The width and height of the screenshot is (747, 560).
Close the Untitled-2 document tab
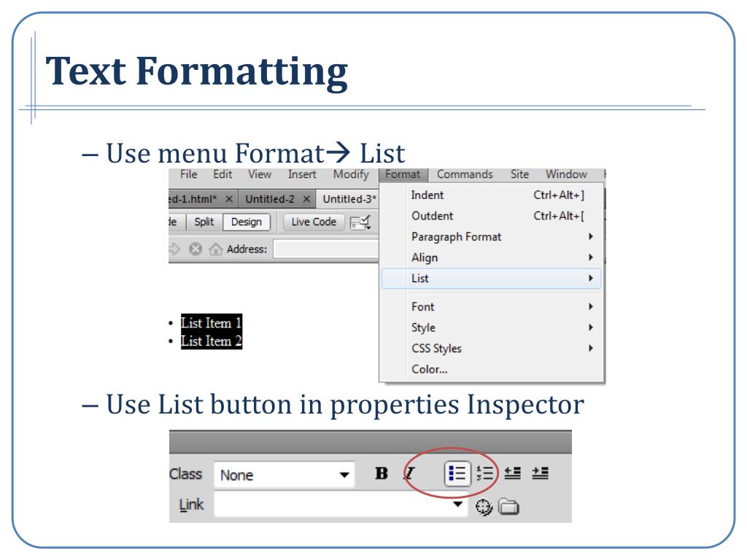[306, 199]
